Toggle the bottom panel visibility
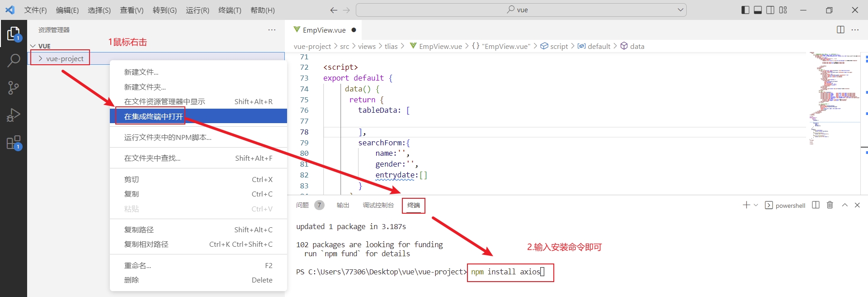The width and height of the screenshot is (868, 297). tap(758, 10)
